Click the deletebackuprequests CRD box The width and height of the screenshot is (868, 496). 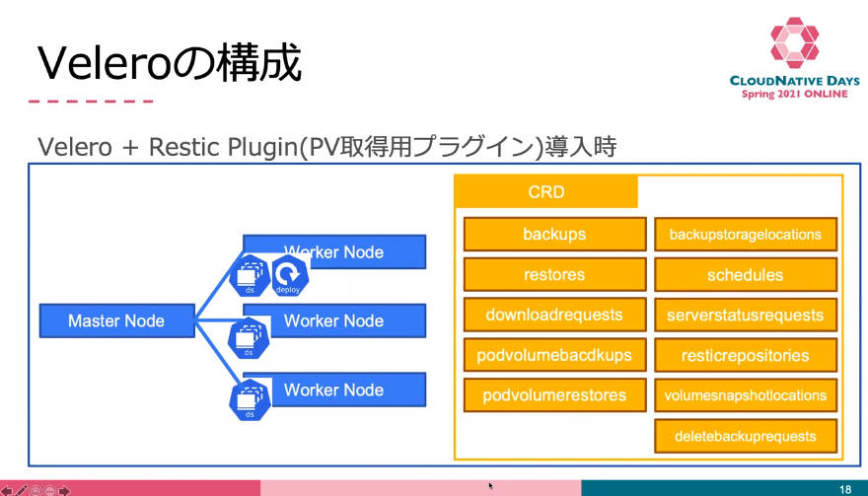(x=746, y=436)
